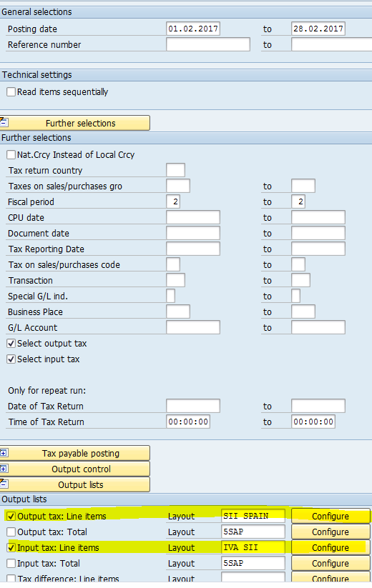Collapse the Further selections button icon

(x=4, y=122)
